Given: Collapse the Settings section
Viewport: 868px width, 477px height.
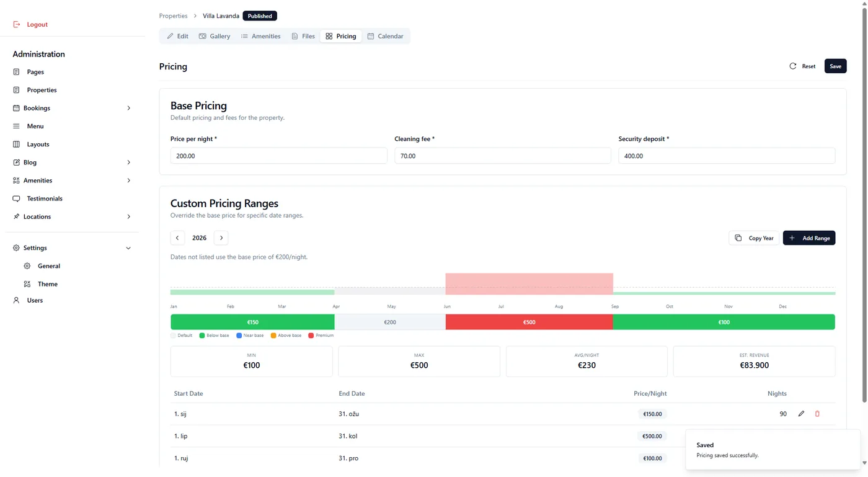Looking at the screenshot, I should [128, 248].
